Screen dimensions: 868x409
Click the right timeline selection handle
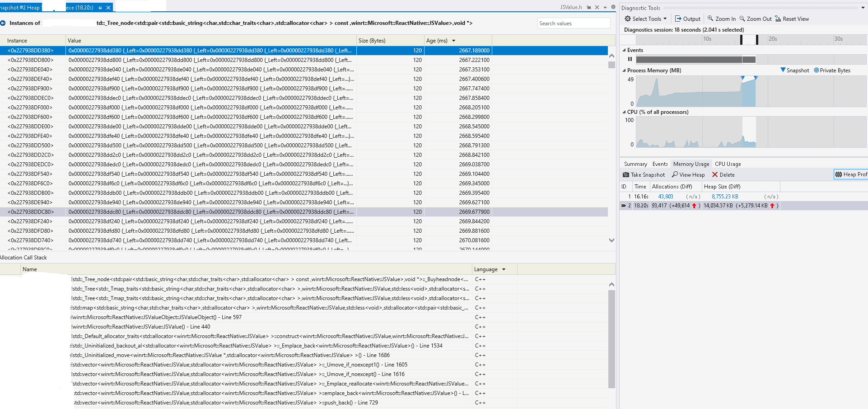[x=757, y=40]
